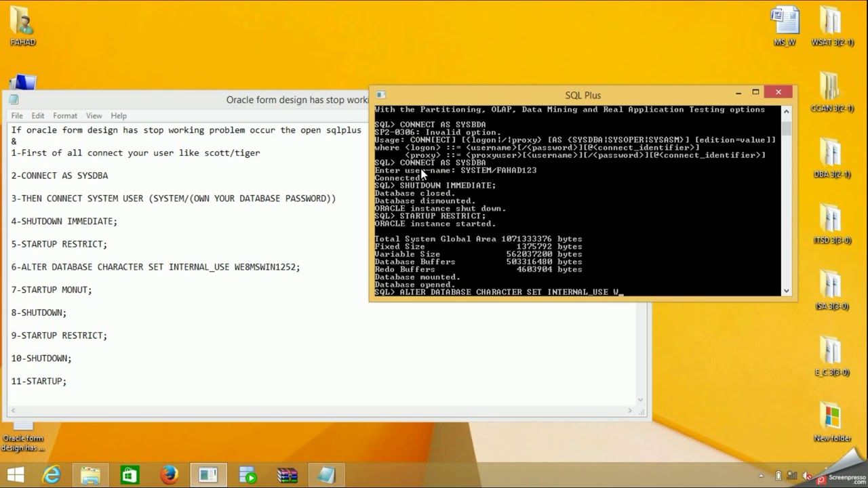Select the 'Oracle form design has...' desktop file
This screenshot has height=488, width=868.
(22, 436)
